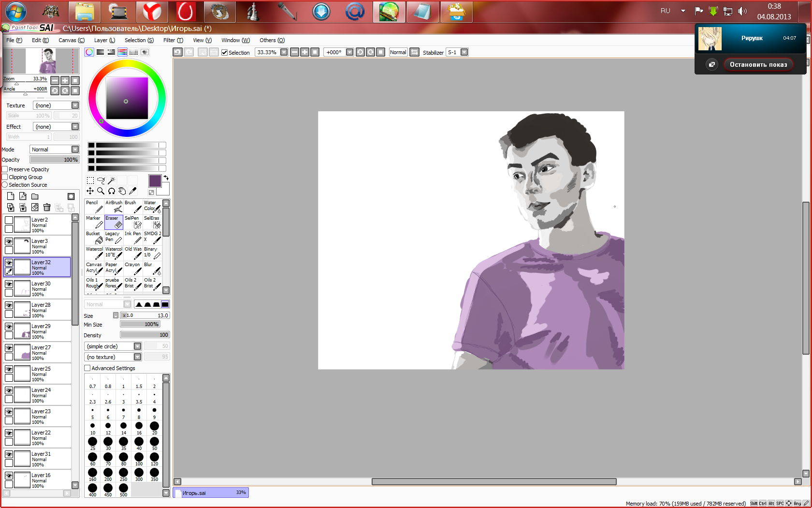
Task: Switch to the Игорь.sai document tab
Action: pyautogui.click(x=211, y=493)
